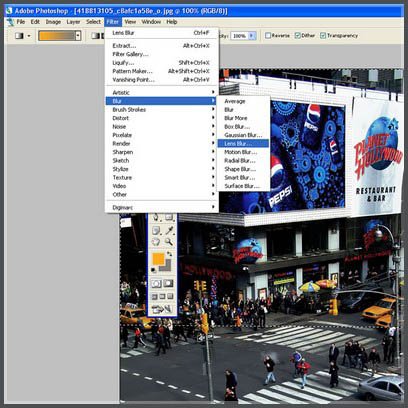The image size is (408, 408).
Task: Enable the Reverse checkbox
Action: [268, 35]
